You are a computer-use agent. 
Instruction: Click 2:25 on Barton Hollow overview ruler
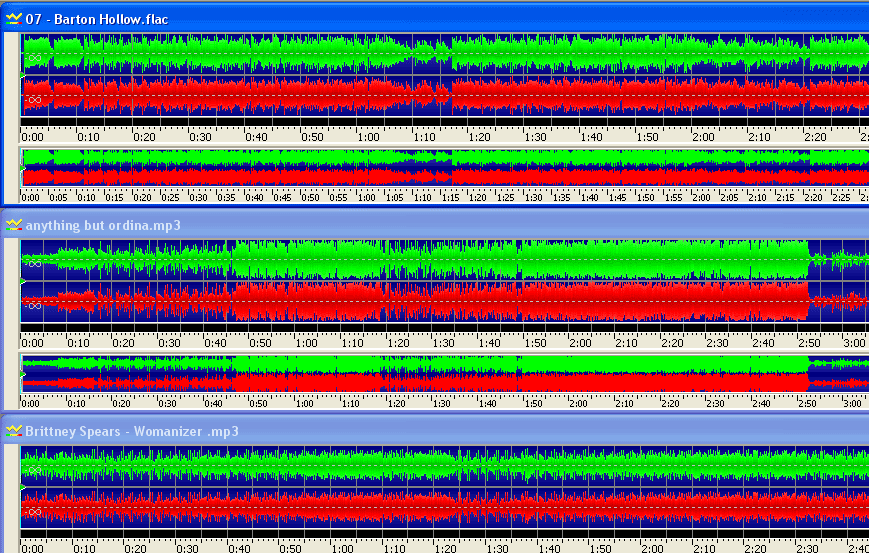841,197
